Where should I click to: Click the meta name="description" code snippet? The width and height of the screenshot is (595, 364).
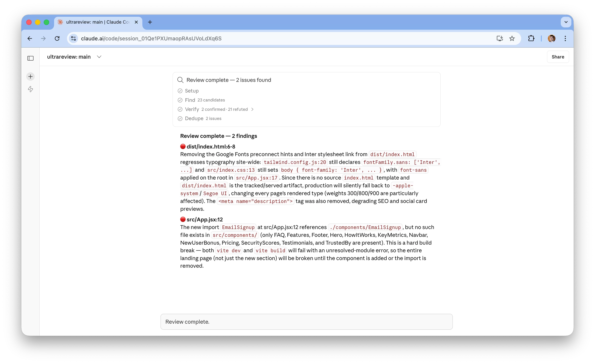tap(255, 201)
